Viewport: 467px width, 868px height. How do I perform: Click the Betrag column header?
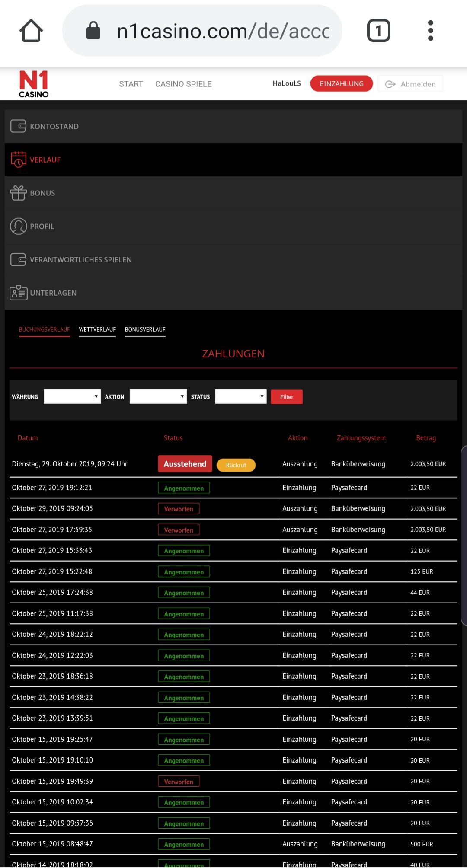[426, 438]
